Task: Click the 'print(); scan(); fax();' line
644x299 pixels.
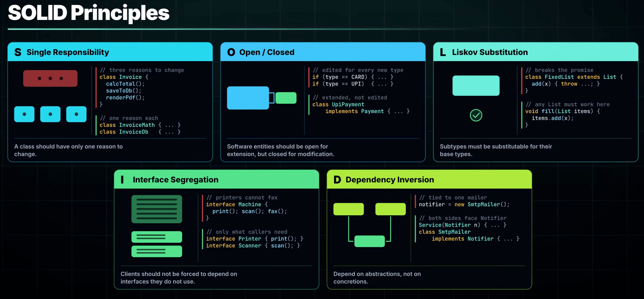Action: [x=250, y=211]
